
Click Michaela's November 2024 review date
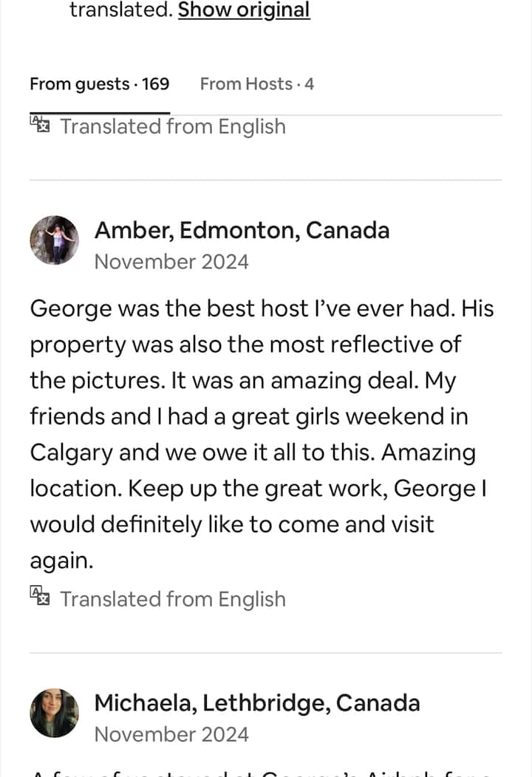[171, 734]
